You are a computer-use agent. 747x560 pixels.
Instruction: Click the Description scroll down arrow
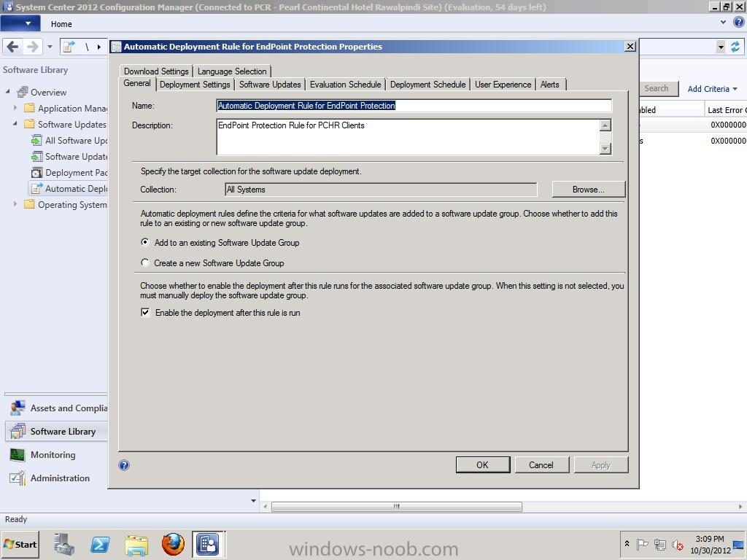(x=605, y=149)
